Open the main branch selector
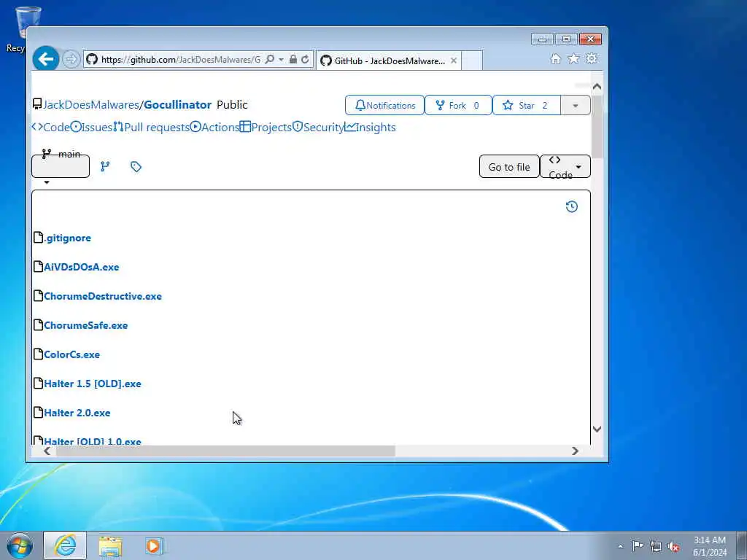Image resolution: width=747 pixels, height=560 pixels. pos(61,166)
